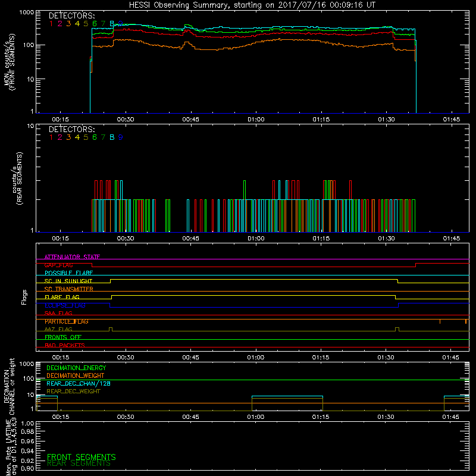
Task: Select yellow detector 4 in front segments legend
Action: [x=77, y=24]
